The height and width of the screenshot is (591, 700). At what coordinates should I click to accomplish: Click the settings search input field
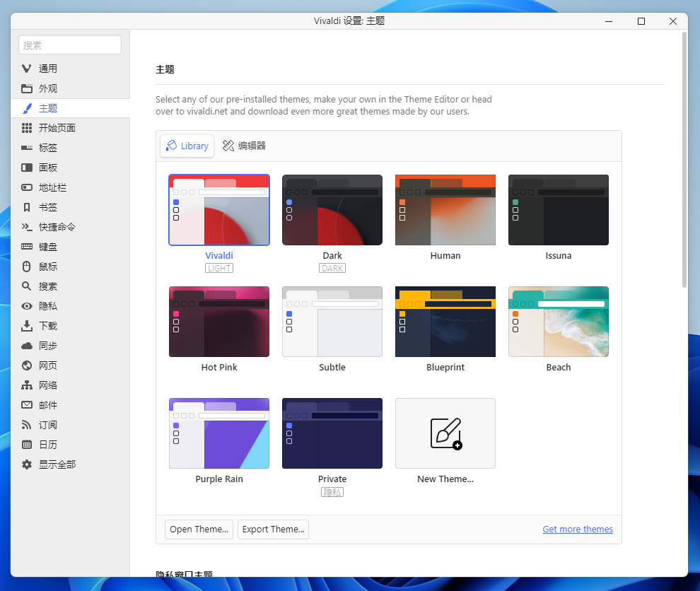point(70,45)
